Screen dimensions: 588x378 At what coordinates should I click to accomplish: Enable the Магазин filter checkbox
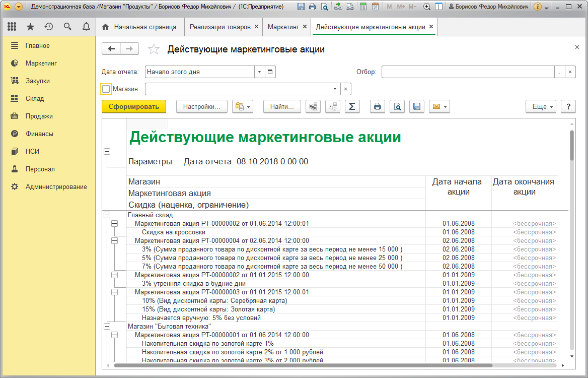106,89
